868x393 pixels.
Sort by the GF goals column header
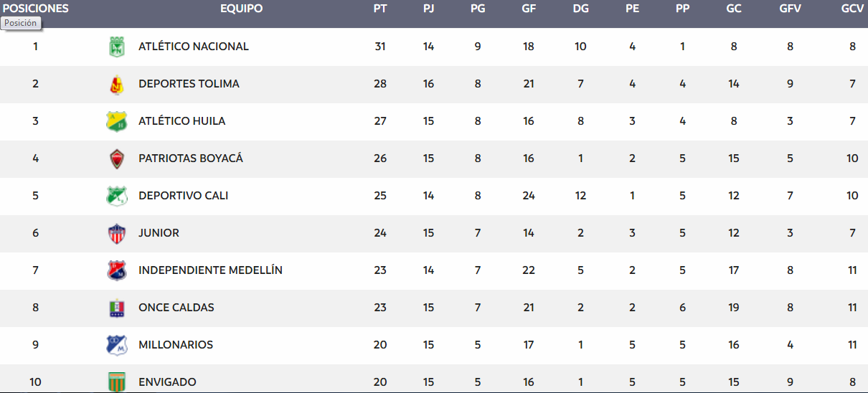click(529, 9)
